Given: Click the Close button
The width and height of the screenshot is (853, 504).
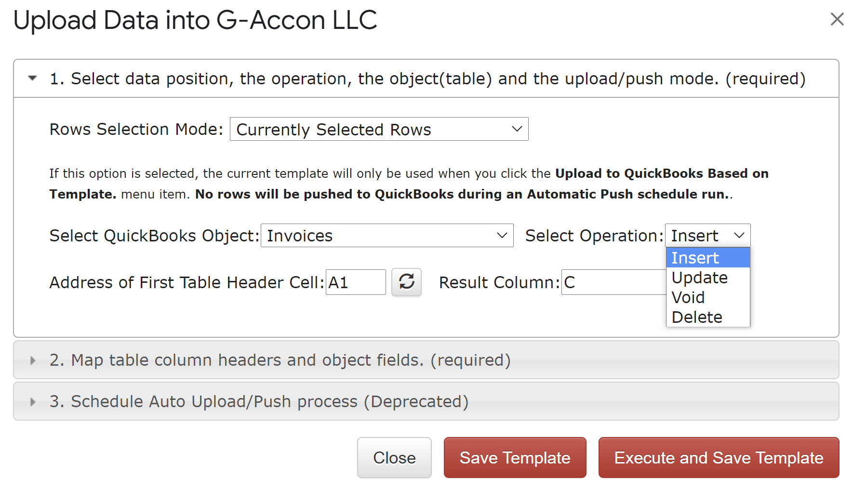Looking at the screenshot, I should pyautogui.click(x=394, y=458).
